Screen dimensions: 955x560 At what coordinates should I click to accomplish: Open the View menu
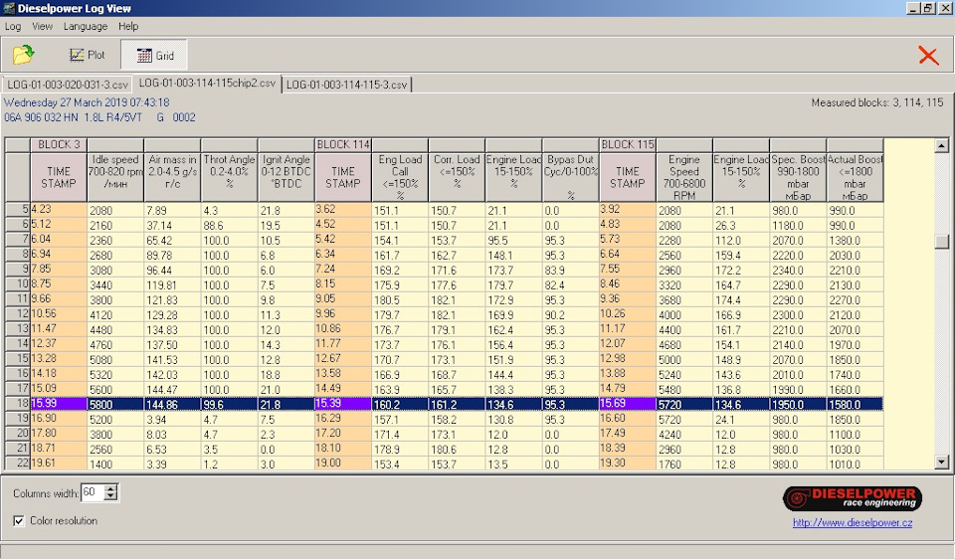pos(42,26)
